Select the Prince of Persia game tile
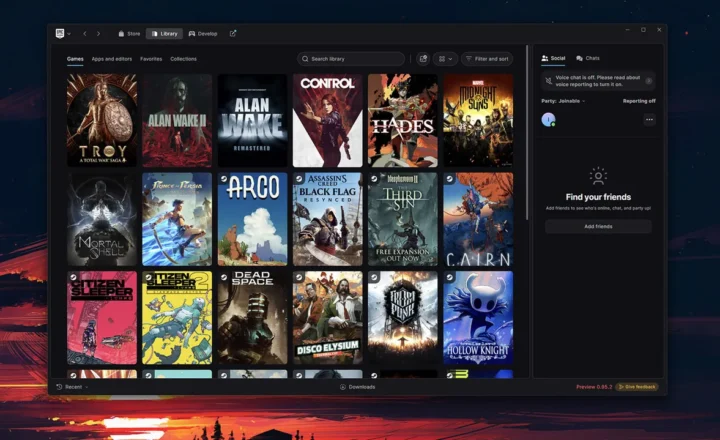Viewport: 720px width, 440px height. 177,219
